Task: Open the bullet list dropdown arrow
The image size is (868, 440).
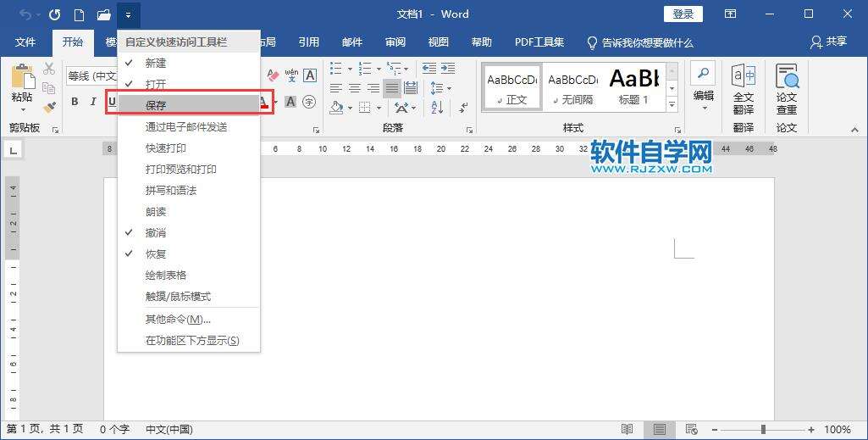Action: pyautogui.click(x=350, y=69)
